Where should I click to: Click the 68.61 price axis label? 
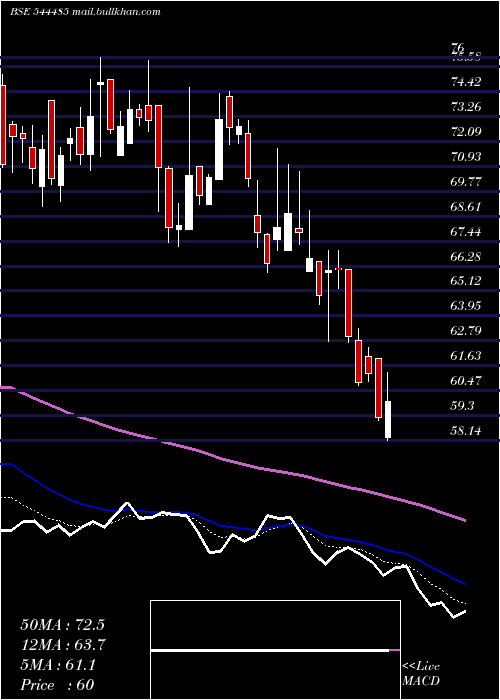[467, 207]
